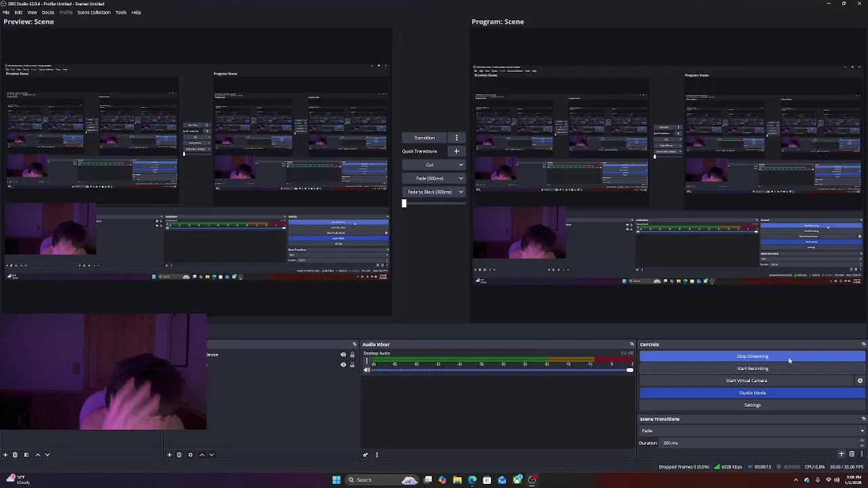Expand the Cut quick transition arrow
868x488 pixels.
click(460, 165)
